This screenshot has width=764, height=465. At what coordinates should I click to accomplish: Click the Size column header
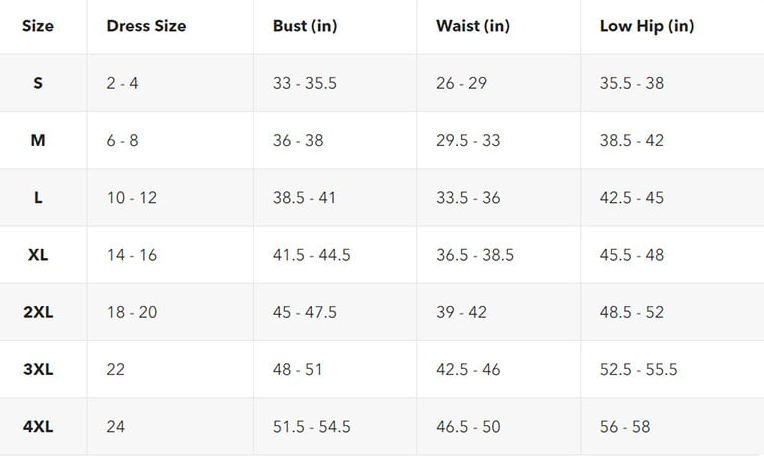pyautogui.click(x=38, y=26)
